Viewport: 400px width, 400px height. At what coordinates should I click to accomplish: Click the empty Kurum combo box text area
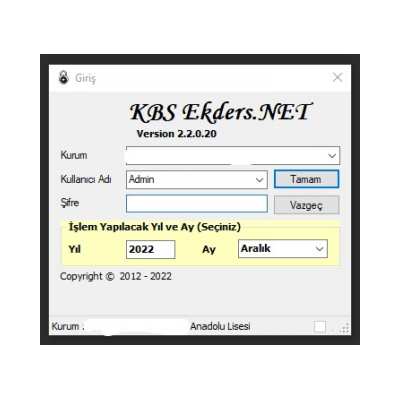pyautogui.click(x=226, y=156)
